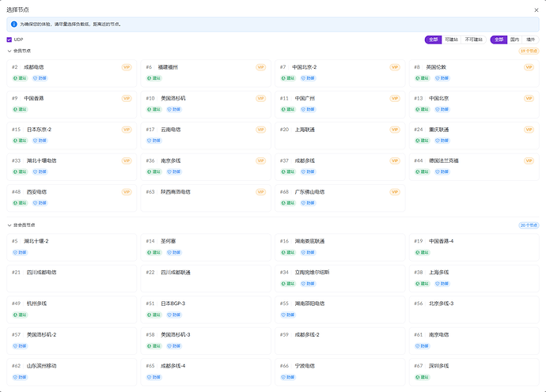Click node name 美国洛杉矶-3
Image resolution: width=546 pixels, height=392 pixels.
coord(176,335)
